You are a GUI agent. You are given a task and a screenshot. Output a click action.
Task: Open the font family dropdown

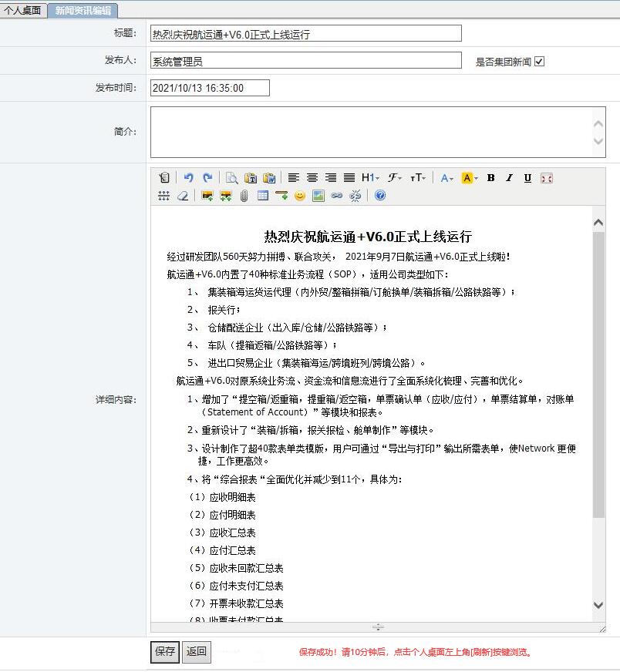pos(395,178)
